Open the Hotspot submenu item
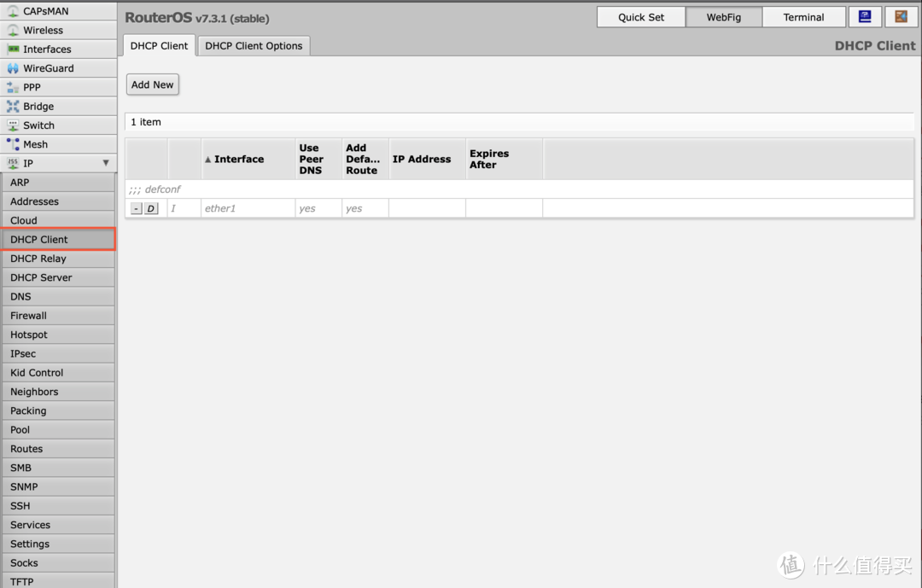This screenshot has width=922, height=588. pyautogui.click(x=58, y=335)
